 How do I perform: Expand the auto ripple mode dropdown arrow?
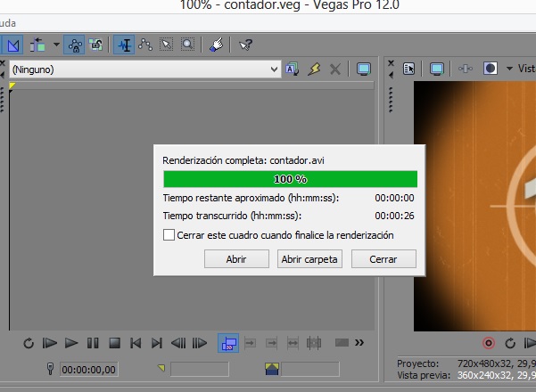point(56,45)
